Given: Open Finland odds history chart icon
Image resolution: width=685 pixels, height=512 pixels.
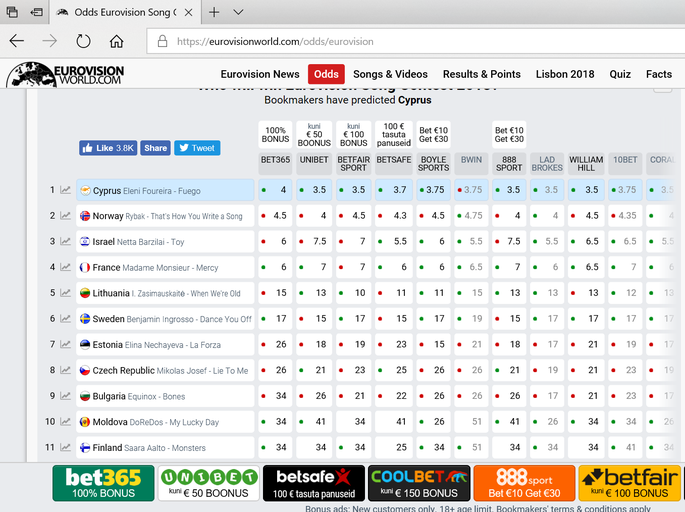Looking at the screenshot, I should pos(65,448).
